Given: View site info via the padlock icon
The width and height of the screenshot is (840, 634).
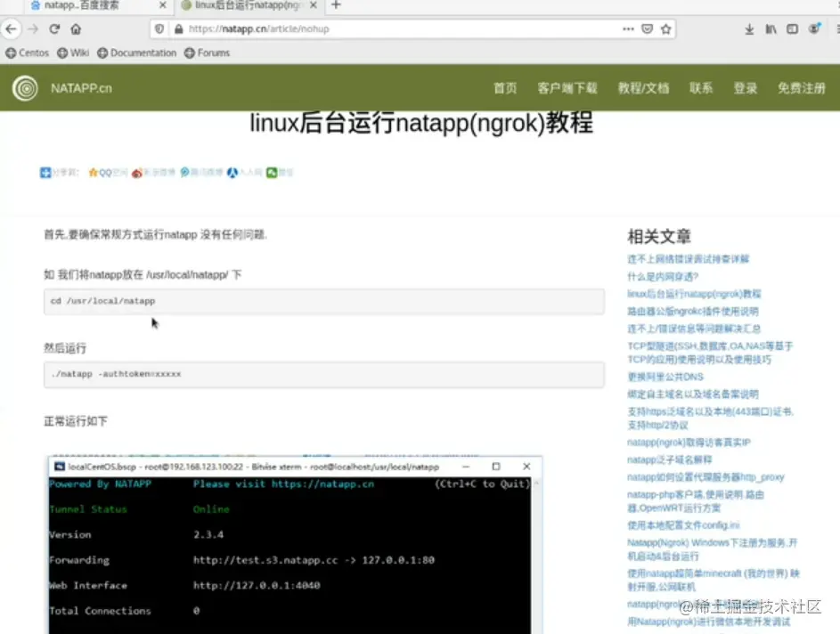Looking at the screenshot, I should click(x=178, y=28).
